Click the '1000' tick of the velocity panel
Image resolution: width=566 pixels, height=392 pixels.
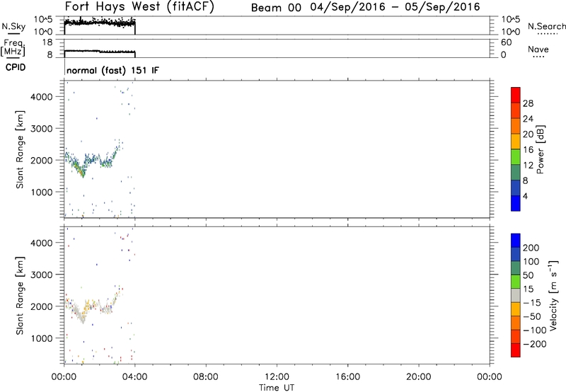click(42, 338)
